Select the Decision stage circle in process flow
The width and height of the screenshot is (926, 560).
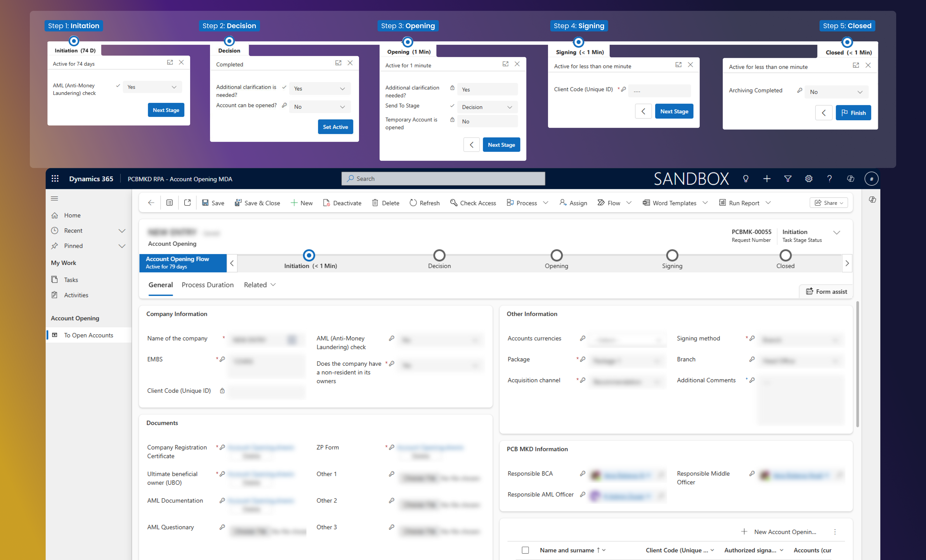[439, 255]
